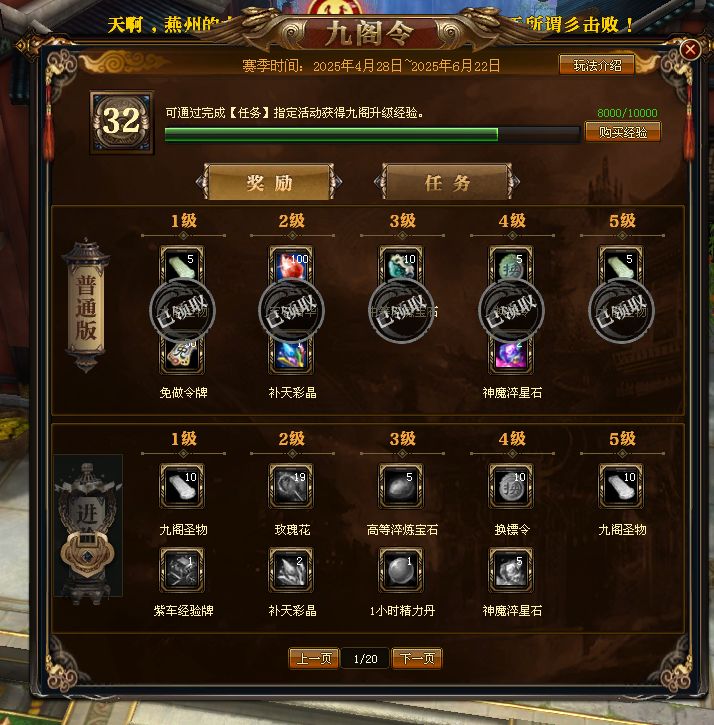
Task: Click the advanced 补天彩晶 icon in level 2
Action: click(x=291, y=570)
